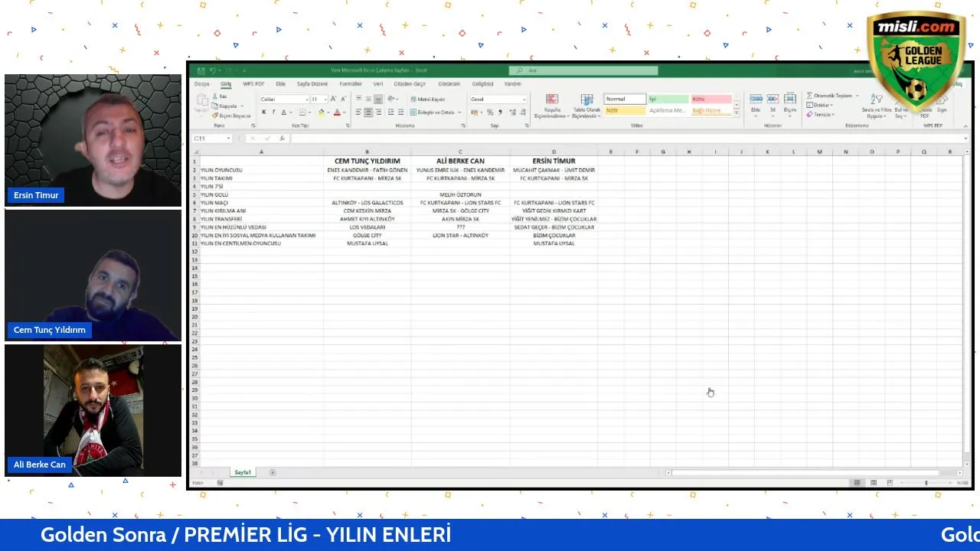Open the Temizle clear dropdown
This screenshot has height=551, width=980.
point(821,114)
